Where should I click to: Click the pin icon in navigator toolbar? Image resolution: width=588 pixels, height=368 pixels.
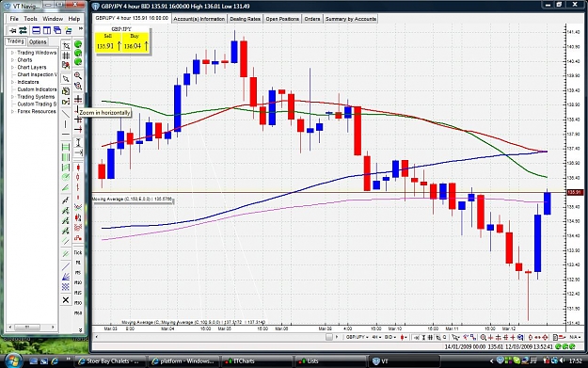click(13, 30)
